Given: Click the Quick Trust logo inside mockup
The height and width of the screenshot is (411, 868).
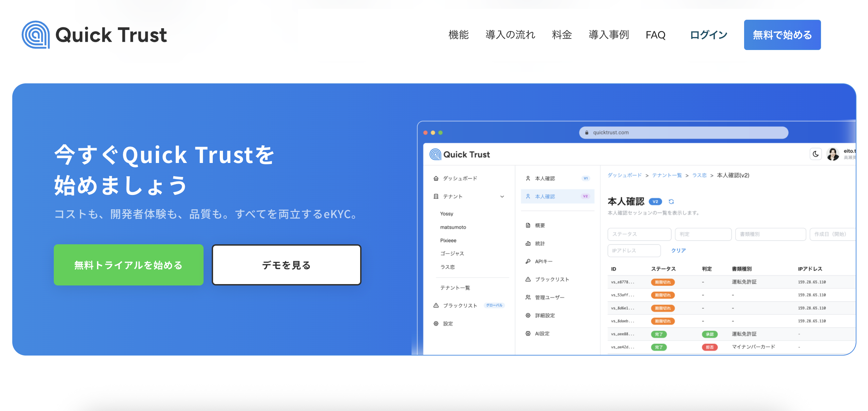Looking at the screenshot, I should coord(460,154).
